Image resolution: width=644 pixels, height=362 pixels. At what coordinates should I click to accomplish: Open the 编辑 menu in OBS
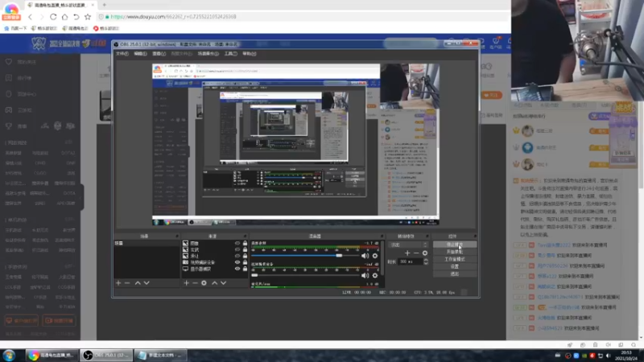[140, 54]
